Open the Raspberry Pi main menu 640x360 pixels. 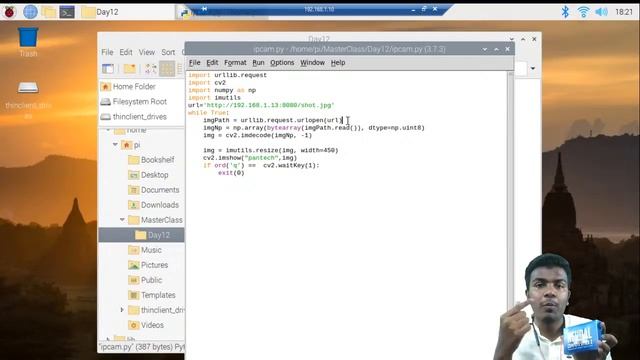click(9, 12)
